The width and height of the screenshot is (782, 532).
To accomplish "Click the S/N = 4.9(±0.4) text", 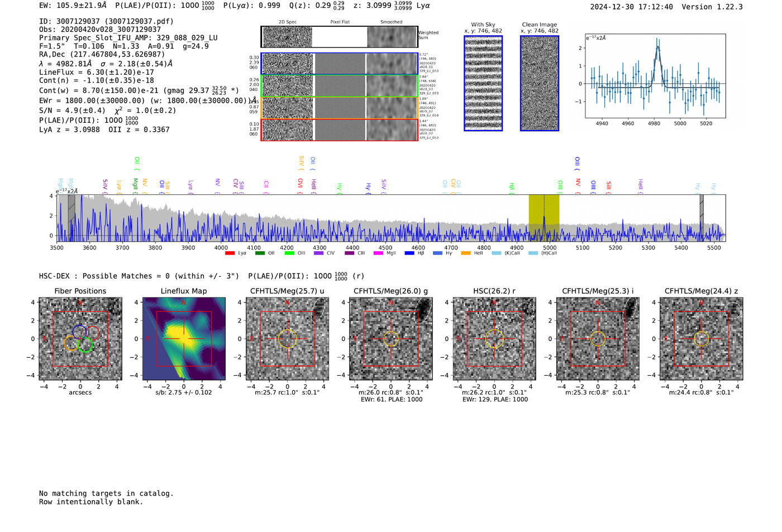I will [72, 111].
